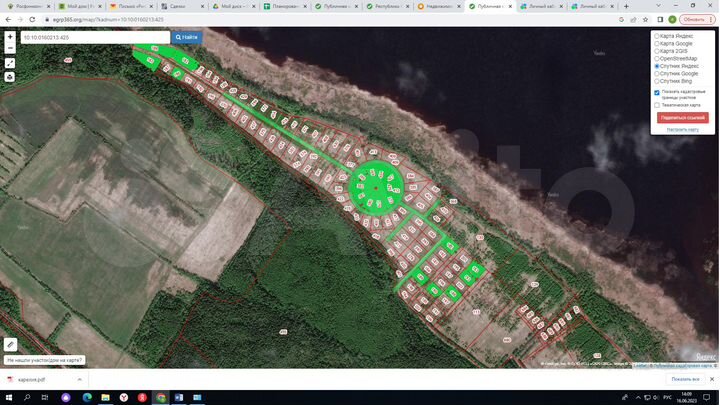Open Chrome three-dot menu
The image size is (720, 405).
click(x=711, y=20)
